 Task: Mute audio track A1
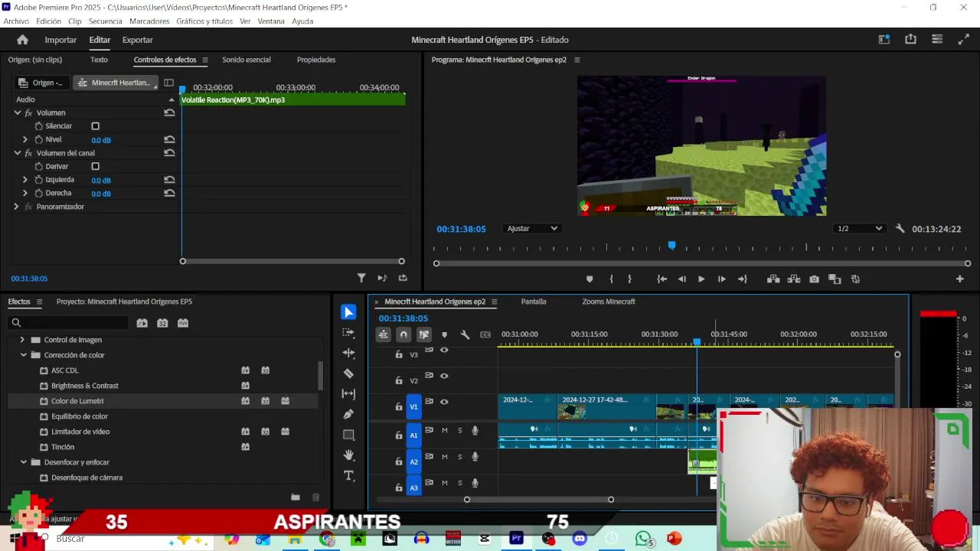445,430
